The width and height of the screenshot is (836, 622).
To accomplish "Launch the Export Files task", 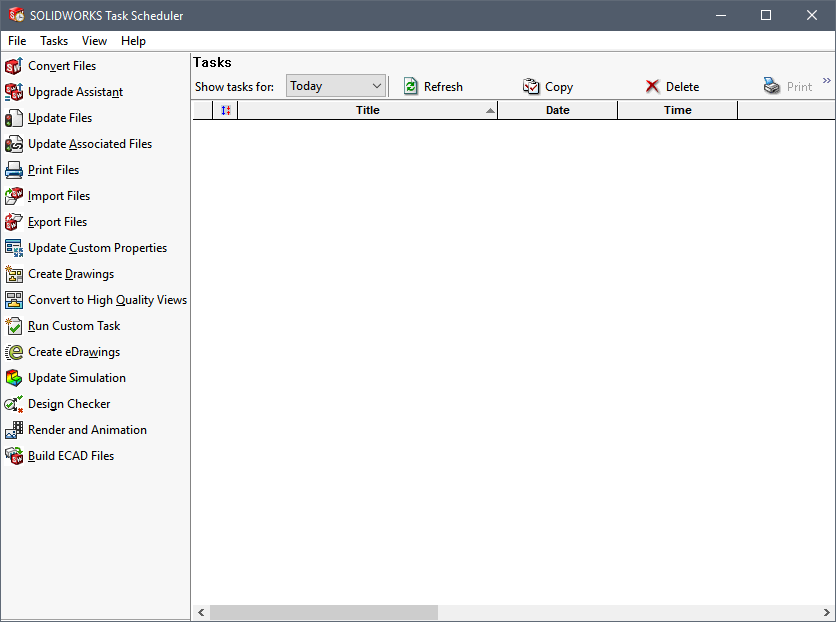I will [x=58, y=222].
